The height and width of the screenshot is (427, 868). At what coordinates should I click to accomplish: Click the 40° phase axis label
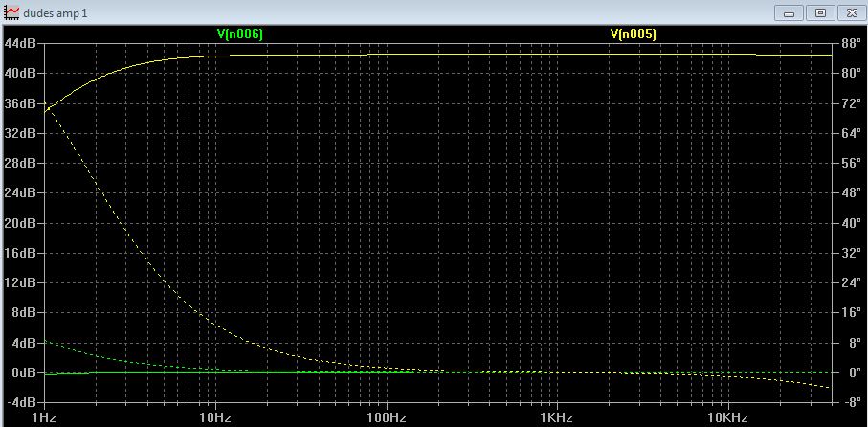click(x=853, y=223)
